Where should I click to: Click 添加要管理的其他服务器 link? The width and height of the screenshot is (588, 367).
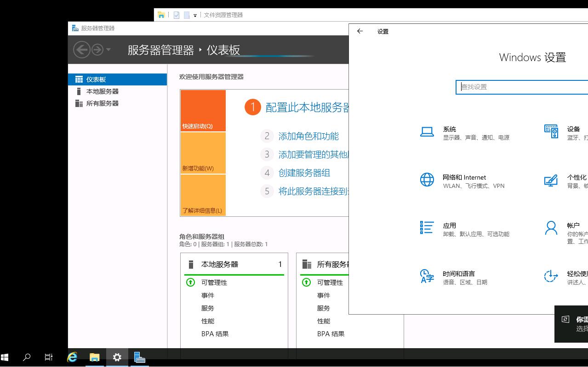(x=314, y=154)
